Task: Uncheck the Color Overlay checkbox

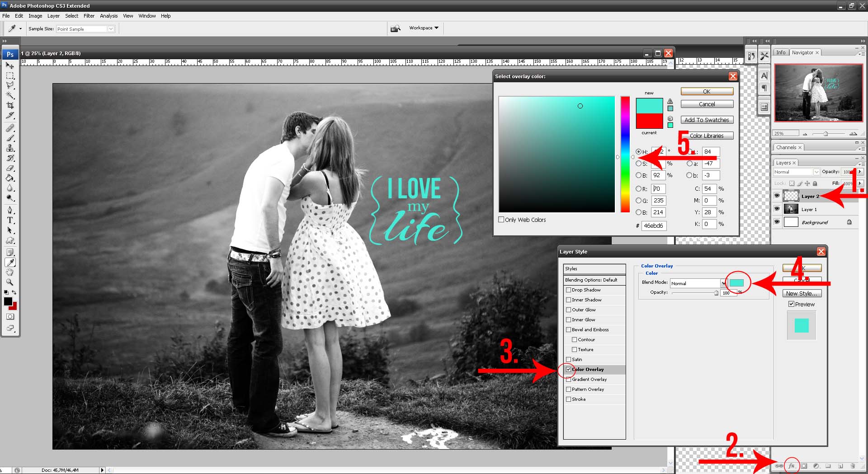Action: (x=569, y=370)
